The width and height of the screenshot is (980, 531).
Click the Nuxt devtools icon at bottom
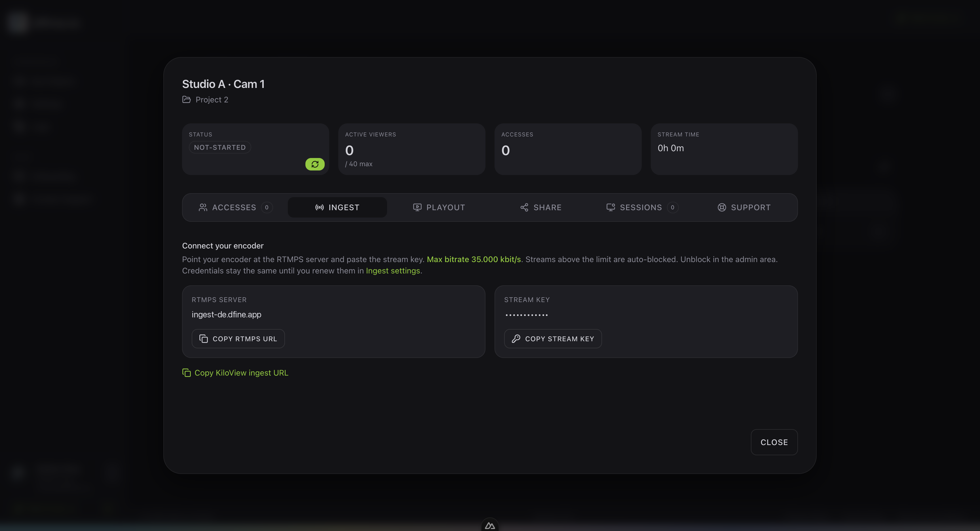[490, 526]
